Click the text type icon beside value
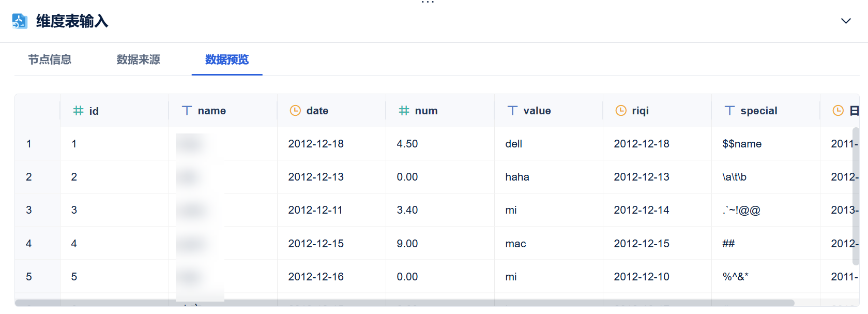Viewport: 868px width, 314px height. click(x=512, y=111)
